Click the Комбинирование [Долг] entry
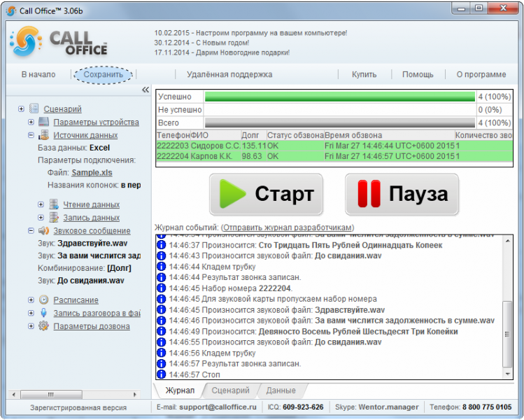 coord(85,268)
